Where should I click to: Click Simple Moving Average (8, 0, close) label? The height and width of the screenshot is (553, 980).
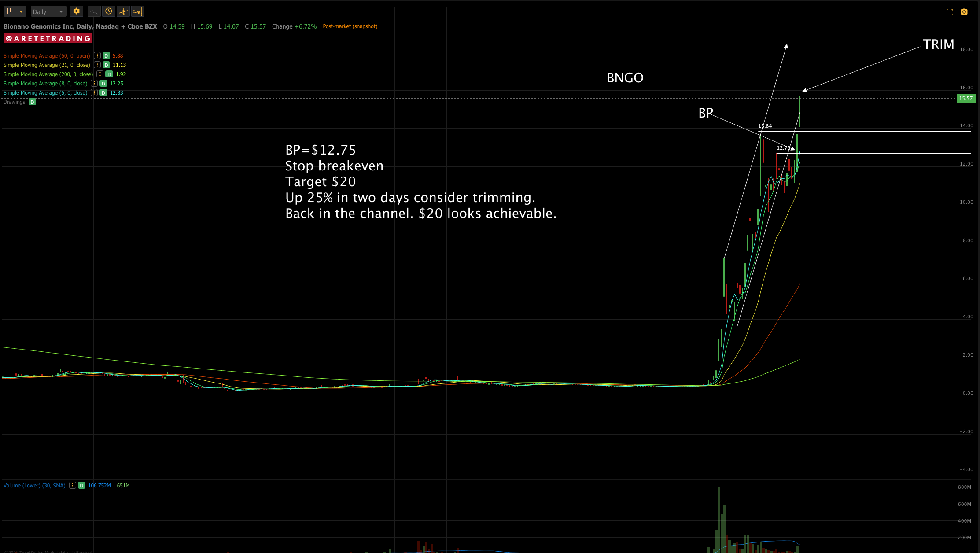pyautogui.click(x=45, y=84)
